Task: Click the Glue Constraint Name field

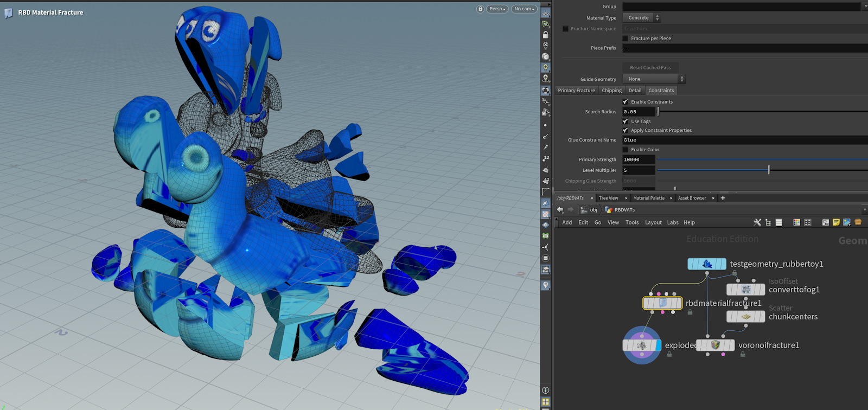Action: [745, 140]
